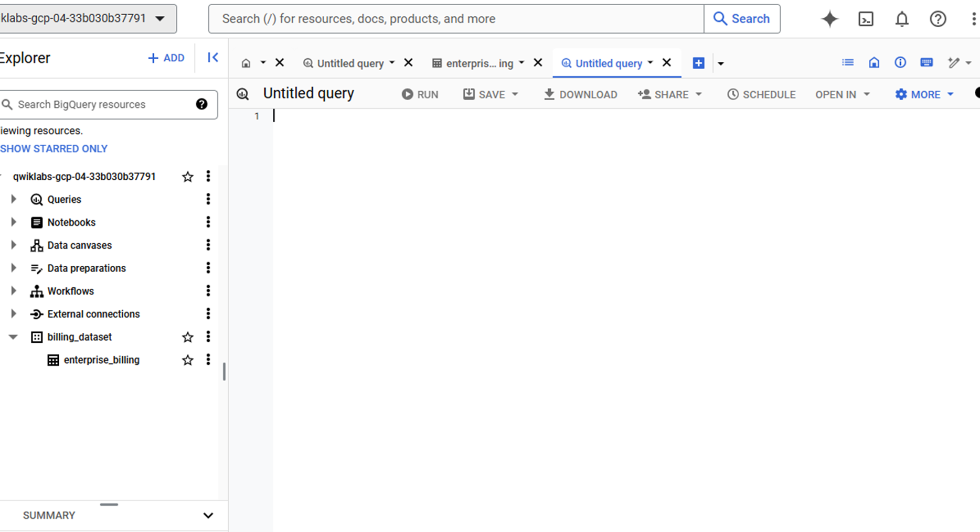Star the qwiklabs project
Screen dimensions: 980x532
coord(187,177)
